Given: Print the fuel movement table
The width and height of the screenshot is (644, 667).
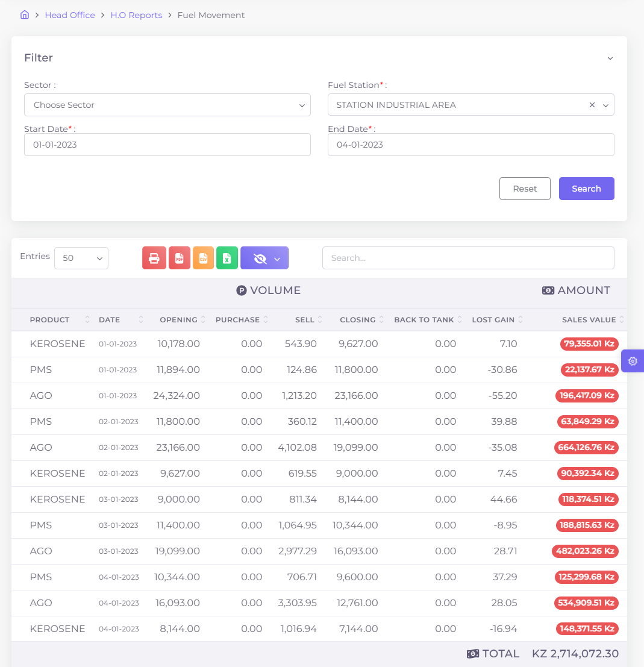Looking at the screenshot, I should click(154, 258).
